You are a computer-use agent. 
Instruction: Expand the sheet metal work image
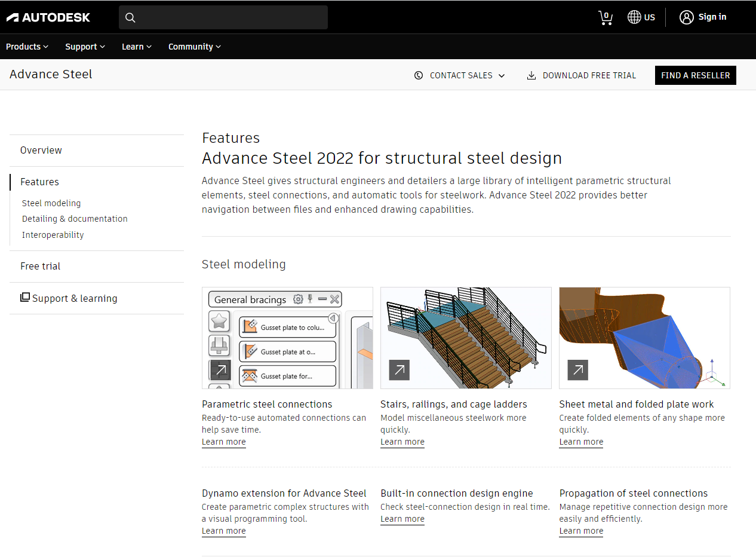(x=577, y=370)
